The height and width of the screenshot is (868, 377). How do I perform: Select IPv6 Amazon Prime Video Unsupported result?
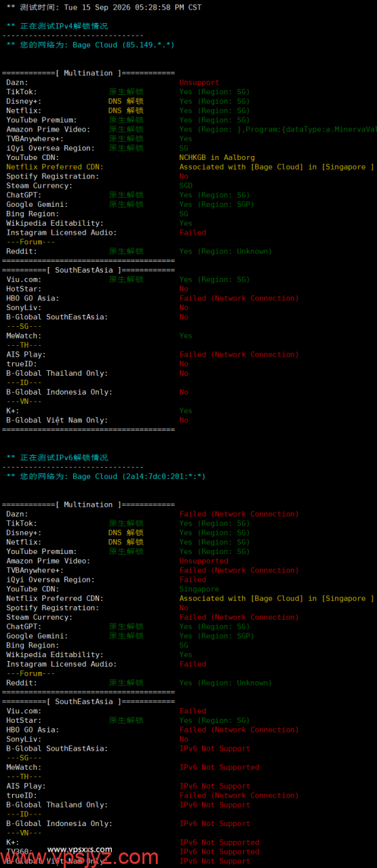(x=204, y=561)
